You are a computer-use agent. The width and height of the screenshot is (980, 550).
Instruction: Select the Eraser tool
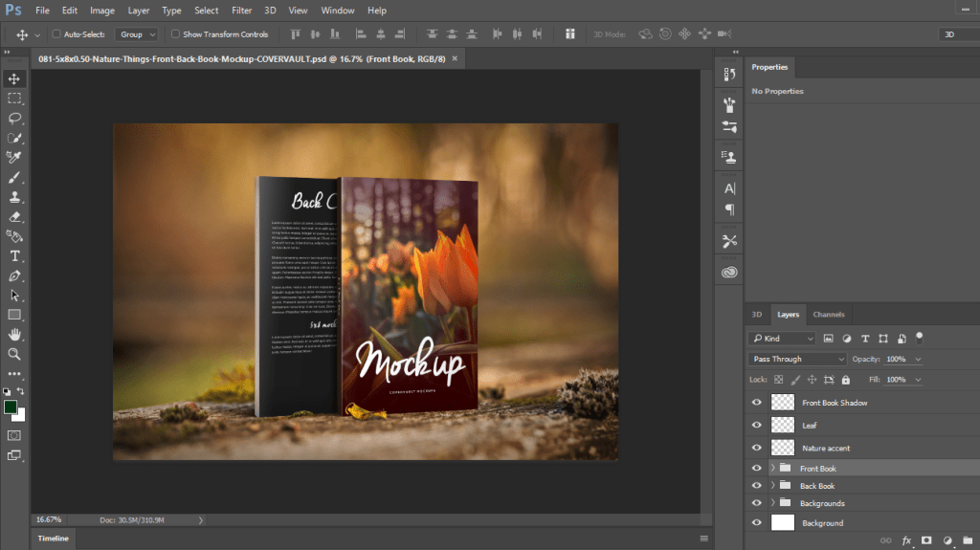pyautogui.click(x=14, y=217)
